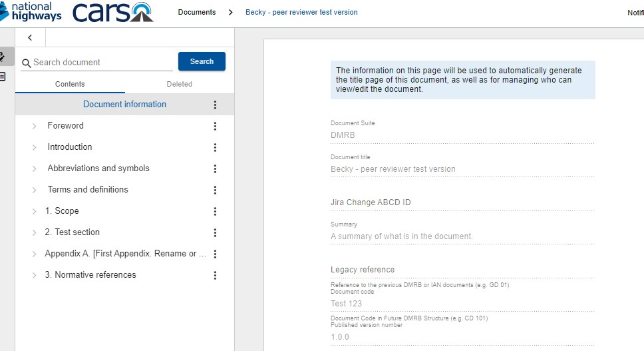Open the options menu for 3. Normative references
This screenshot has height=351, width=644.
(x=215, y=275)
